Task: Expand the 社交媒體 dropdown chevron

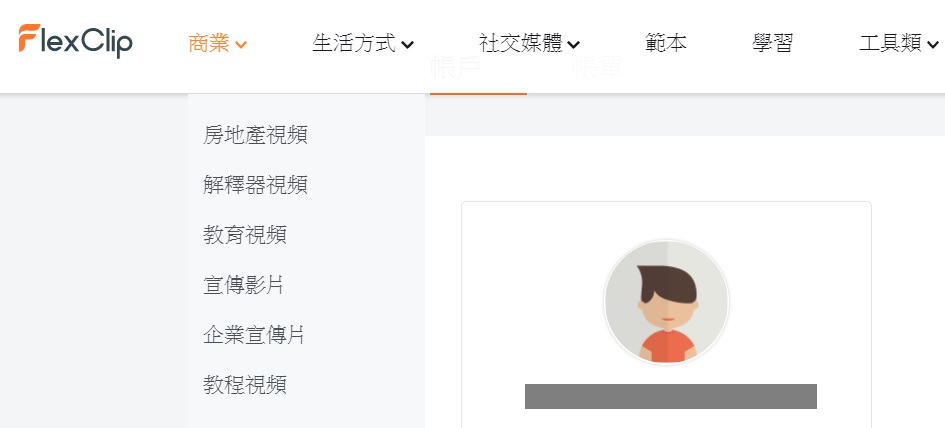Action: point(574,45)
